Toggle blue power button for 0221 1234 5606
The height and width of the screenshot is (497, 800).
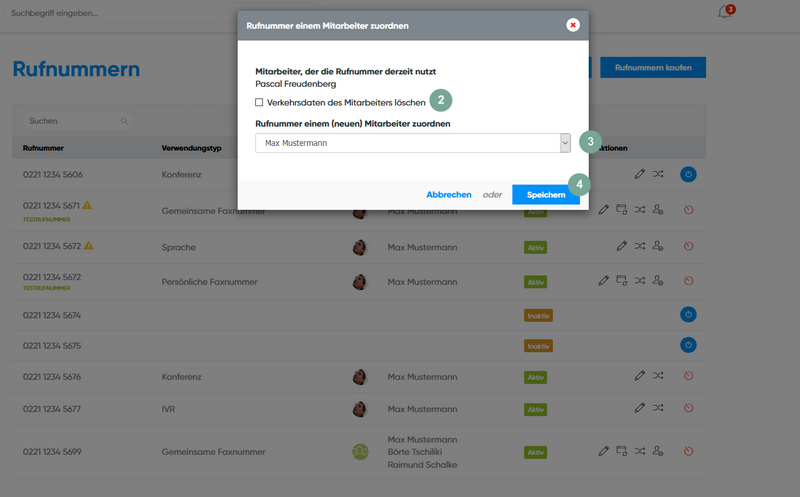(688, 174)
